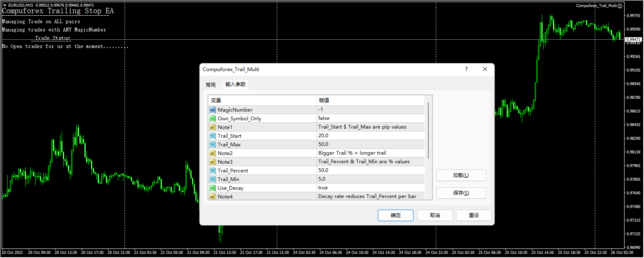Screen dimensions: 644x258
Task: Click the Trail_Min decimal type icon
Action: (212, 179)
